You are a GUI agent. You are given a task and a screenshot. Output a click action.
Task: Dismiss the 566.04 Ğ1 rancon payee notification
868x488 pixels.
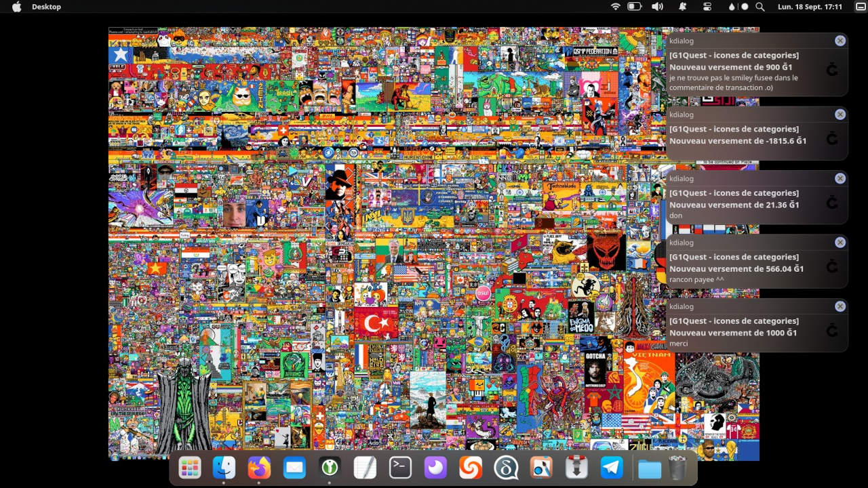tap(840, 242)
